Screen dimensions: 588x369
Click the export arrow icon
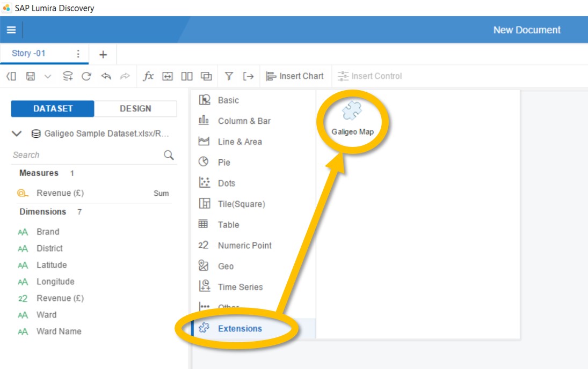point(248,76)
